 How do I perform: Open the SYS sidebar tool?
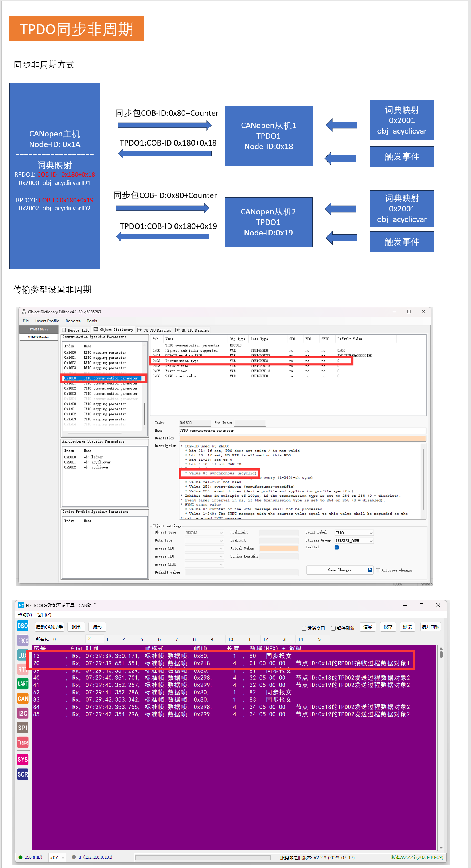23,759
